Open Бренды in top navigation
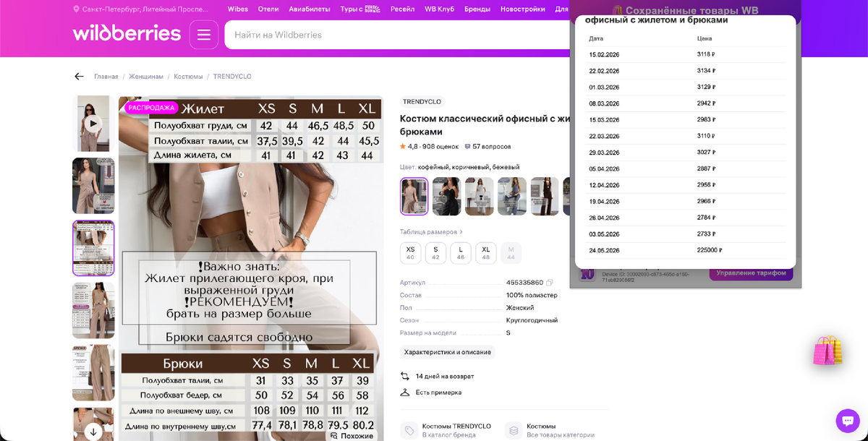 coord(477,9)
